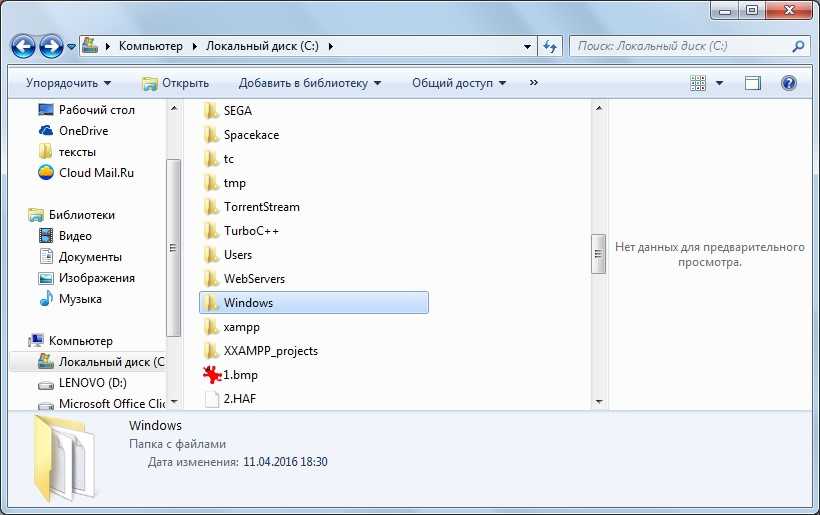This screenshot has height=515, width=820.
Task: Minimize the Explorer window
Action: [x=725, y=10]
